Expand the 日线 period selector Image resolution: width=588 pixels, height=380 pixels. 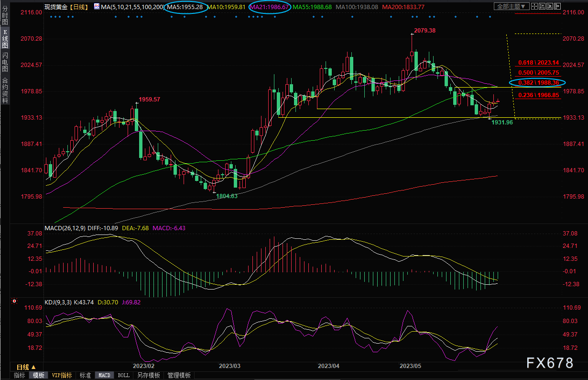click(23, 367)
